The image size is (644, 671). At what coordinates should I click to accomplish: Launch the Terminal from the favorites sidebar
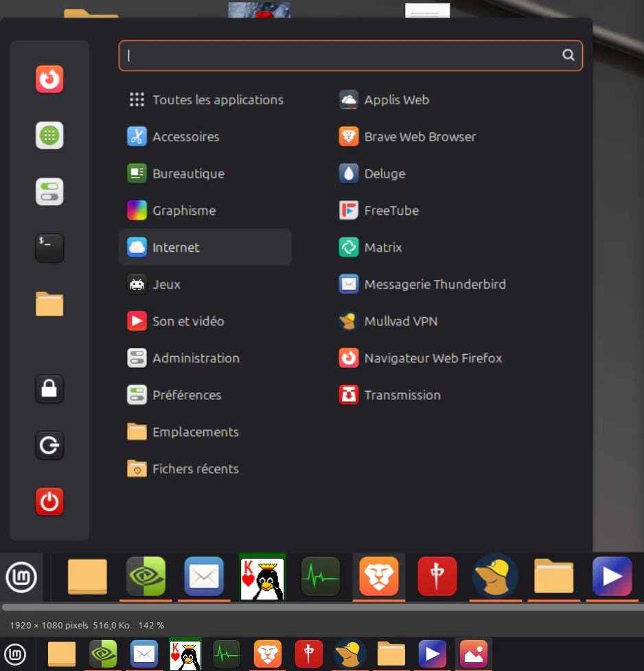point(49,248)
